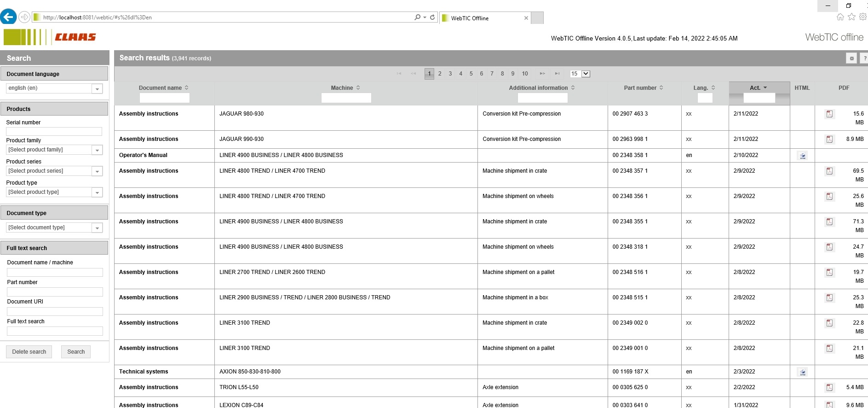The image size is (868, 408).
Task: Open Document language dropdown
Action: click(97, 88)
